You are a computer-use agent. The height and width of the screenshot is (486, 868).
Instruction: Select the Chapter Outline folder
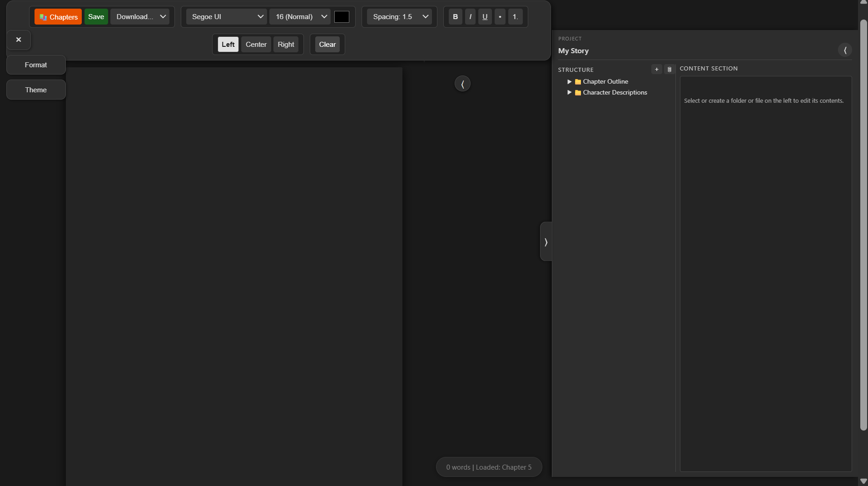605,81
